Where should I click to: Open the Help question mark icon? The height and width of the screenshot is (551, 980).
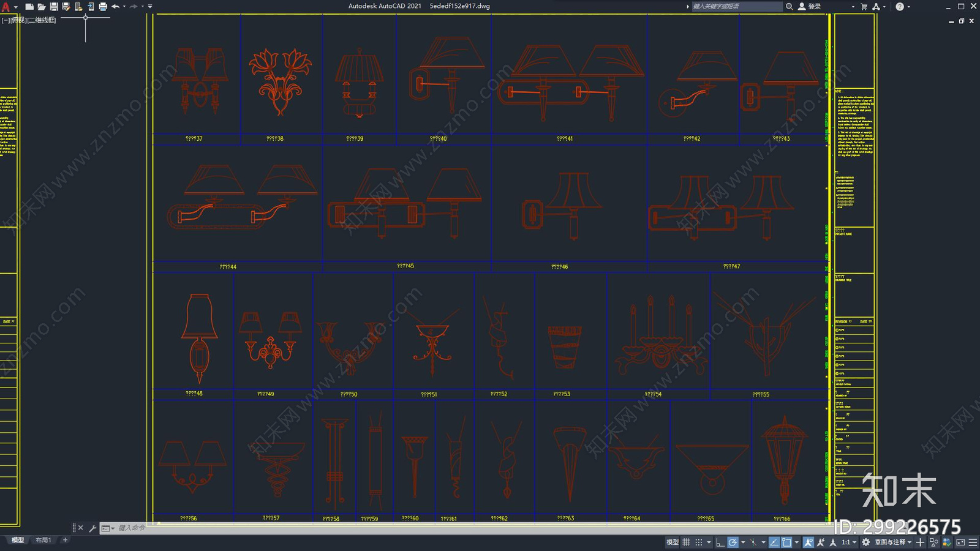[x=900, y=6]
